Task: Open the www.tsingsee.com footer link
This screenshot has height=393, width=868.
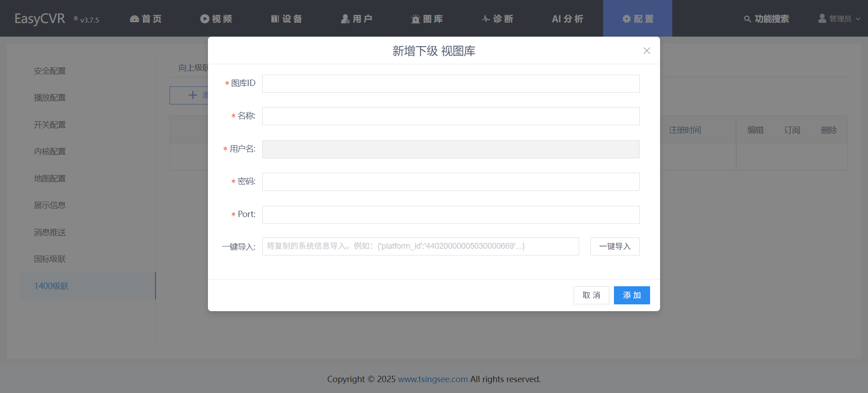Action: tap(433, 379)
